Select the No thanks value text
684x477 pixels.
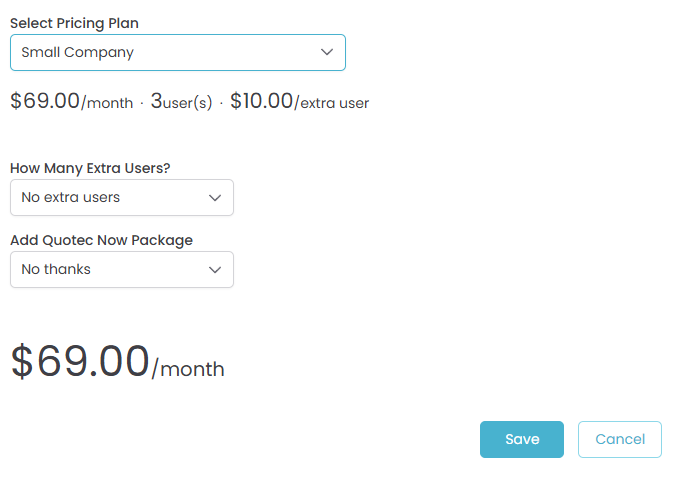point(56,270)
